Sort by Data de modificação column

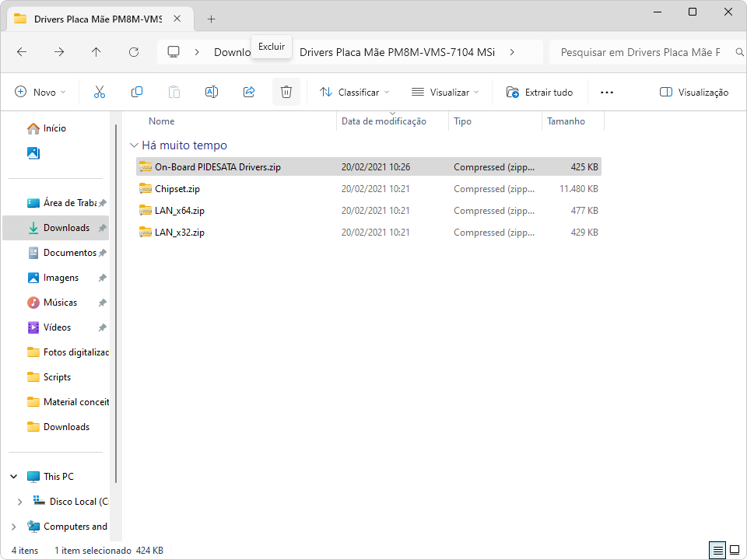[x=384, y=121]
